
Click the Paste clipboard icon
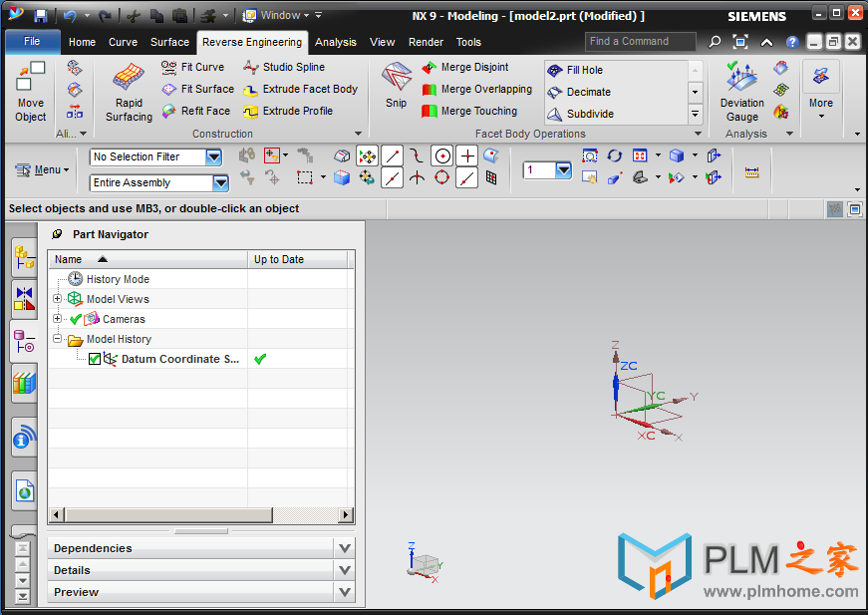179,16
